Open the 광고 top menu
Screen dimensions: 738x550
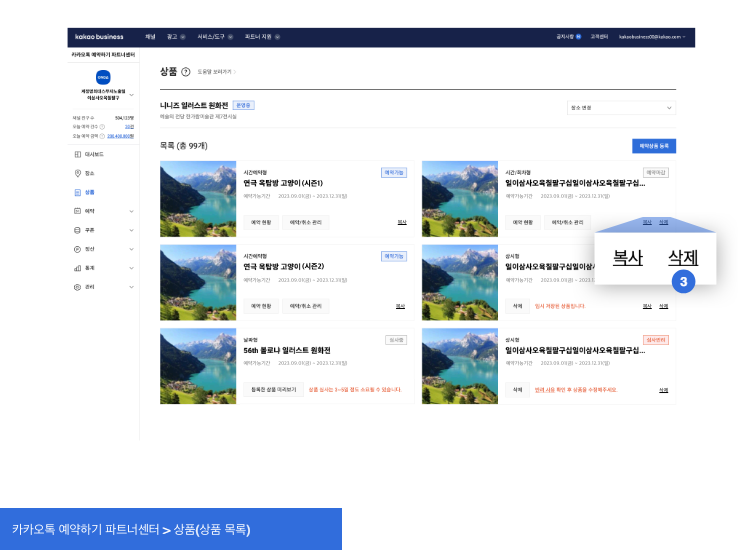177,37
